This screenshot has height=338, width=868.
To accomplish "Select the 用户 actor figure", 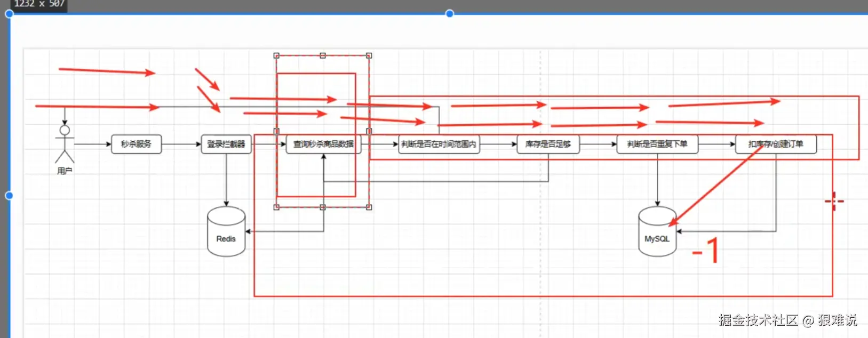I will tap(65, 144).
